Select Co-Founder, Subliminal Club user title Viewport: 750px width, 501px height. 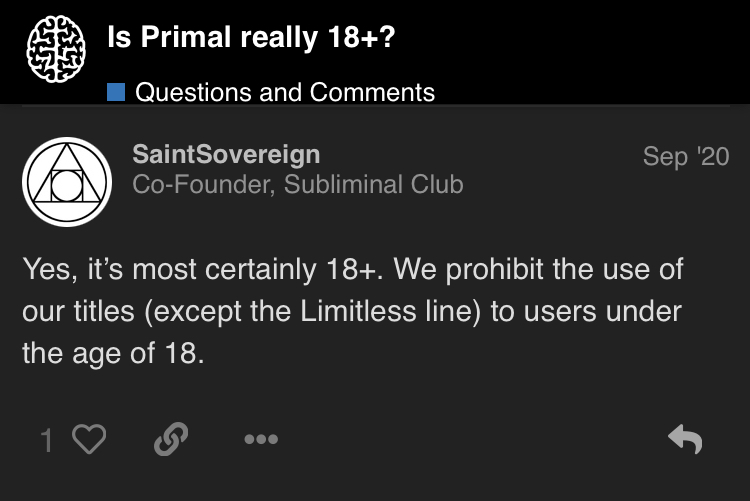tap(298, 185)
